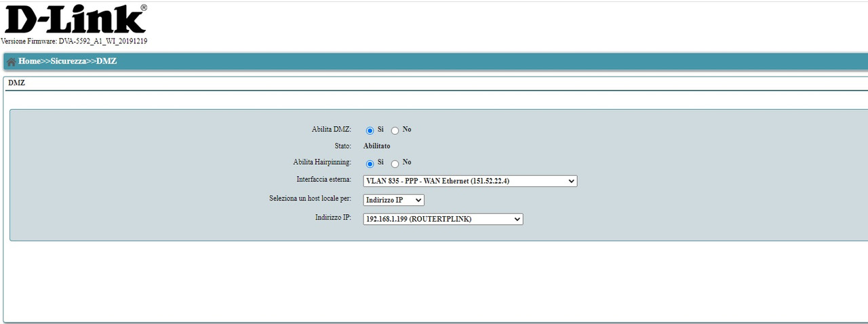Select Si for Abilita Hairpinning

[370, 163]
